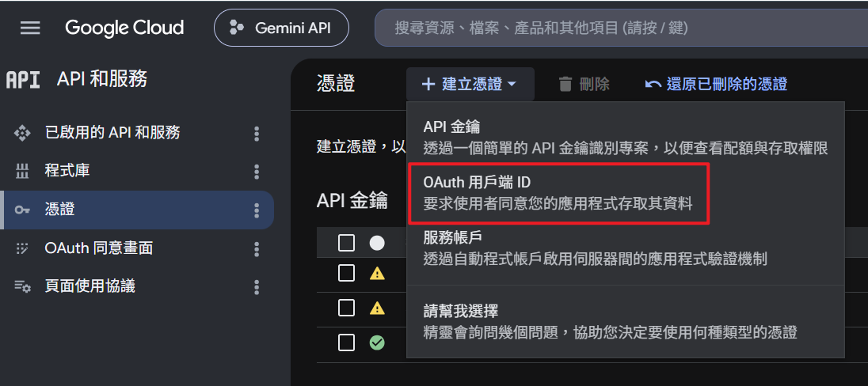
Task: Click the API 和服務 heading
Action: (102, 80)
